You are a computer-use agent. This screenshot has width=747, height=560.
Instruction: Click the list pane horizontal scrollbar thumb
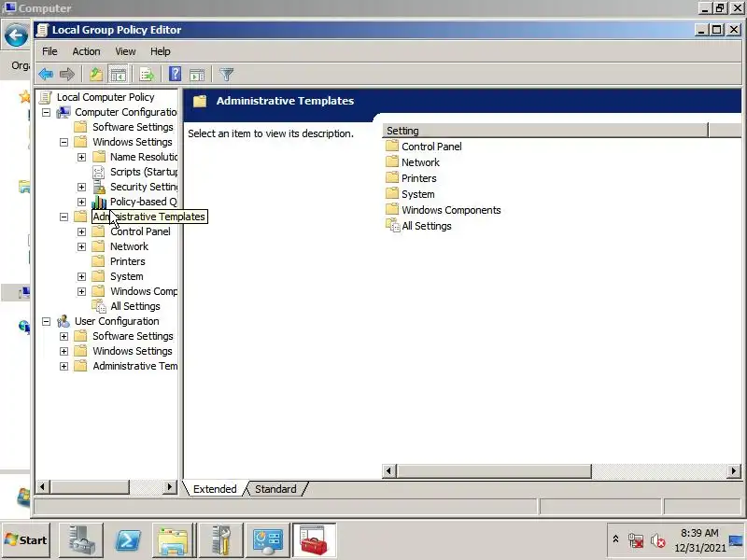pyautogui.click(x=494, y=471)
